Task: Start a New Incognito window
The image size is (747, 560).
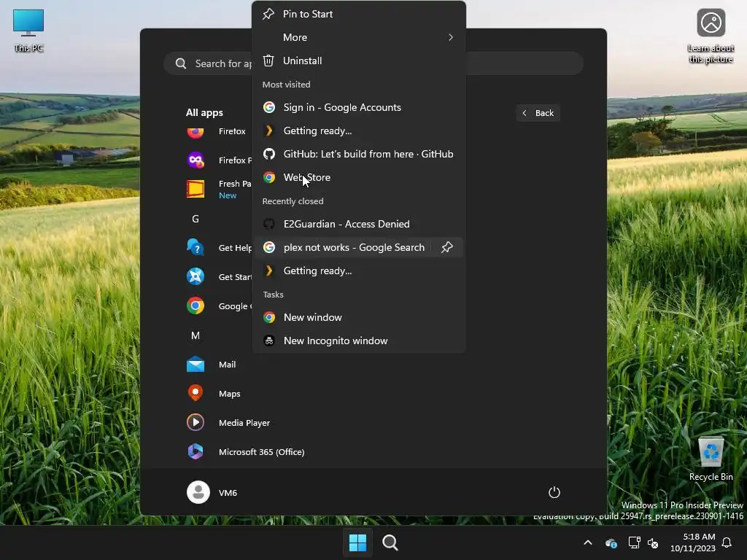Action: pos(359,341)
